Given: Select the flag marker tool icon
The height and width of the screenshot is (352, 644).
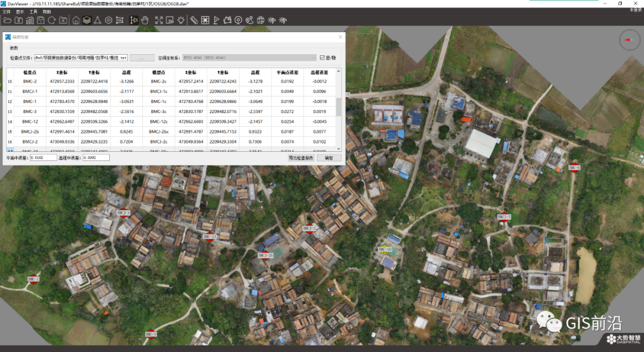Looking at the screenshot, I should point(216,20).
